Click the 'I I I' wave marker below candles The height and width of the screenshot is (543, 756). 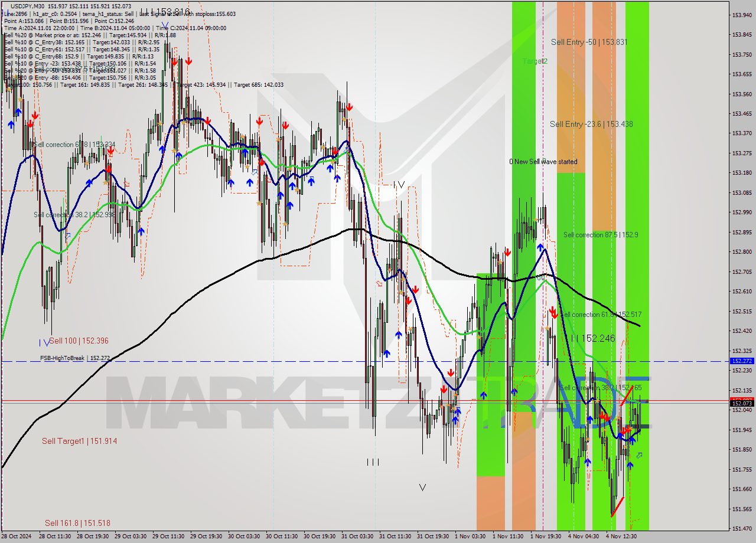click(373, 462)
